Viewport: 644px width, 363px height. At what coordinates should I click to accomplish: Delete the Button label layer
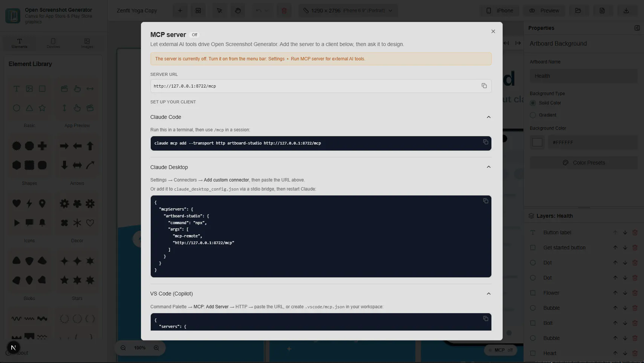(635, 232)
